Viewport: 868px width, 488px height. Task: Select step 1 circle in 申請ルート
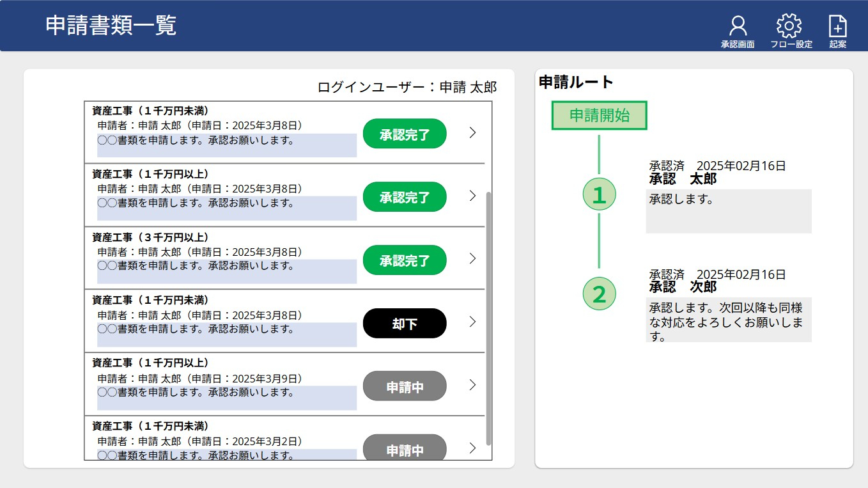pyautogui.click(x=599, y=194)
